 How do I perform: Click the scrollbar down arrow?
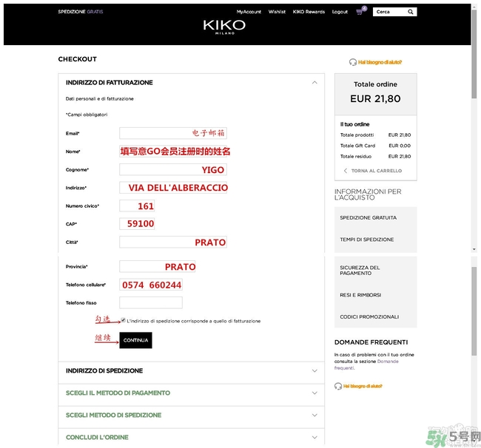coord(474,249)
